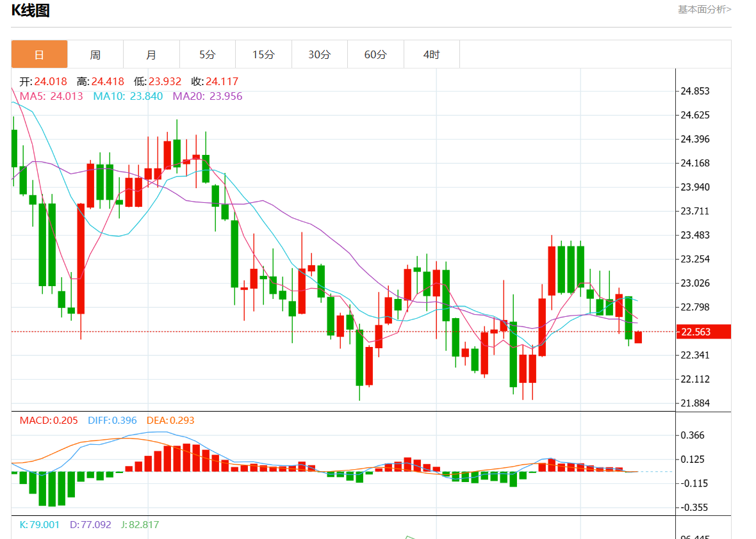Click the K线图 section heading
The height and width of the screenshot is (539, 756).
tap(30, 10)
